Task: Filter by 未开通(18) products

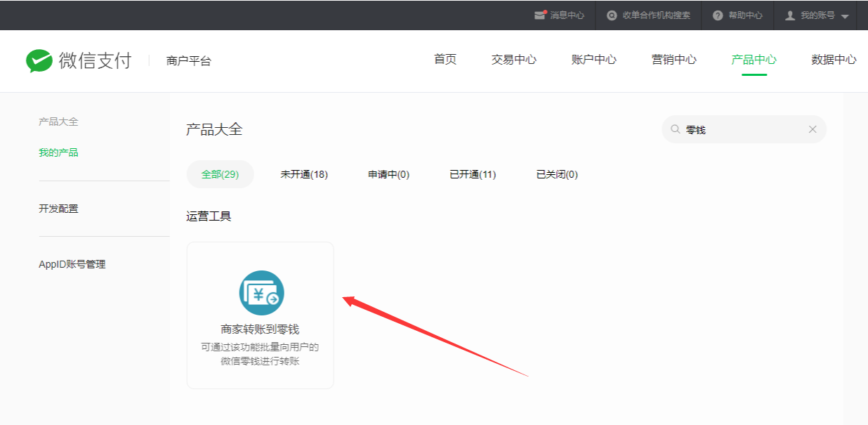Action: pyautogui.click(x=304, y=174)
